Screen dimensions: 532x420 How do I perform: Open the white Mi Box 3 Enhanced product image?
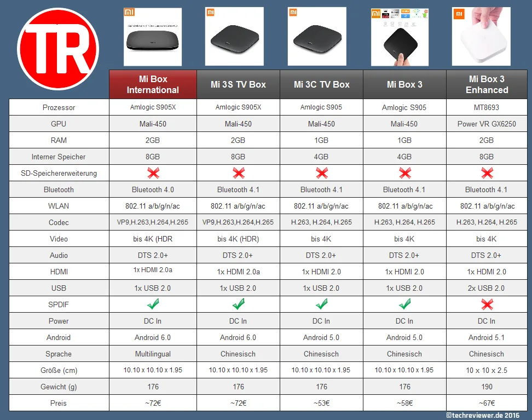[x=481, y=37]
